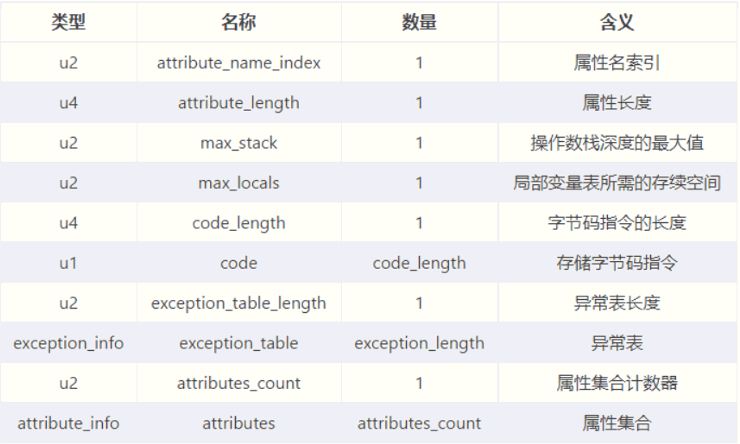Select the exception_info type cell

point(68,343)
